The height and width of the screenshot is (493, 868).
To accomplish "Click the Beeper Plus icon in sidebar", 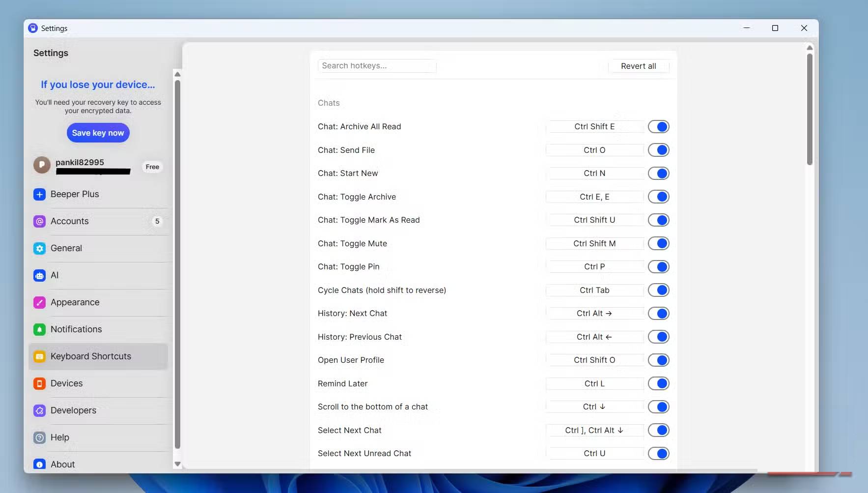I will pyautogui.click(x=39, y=194).
